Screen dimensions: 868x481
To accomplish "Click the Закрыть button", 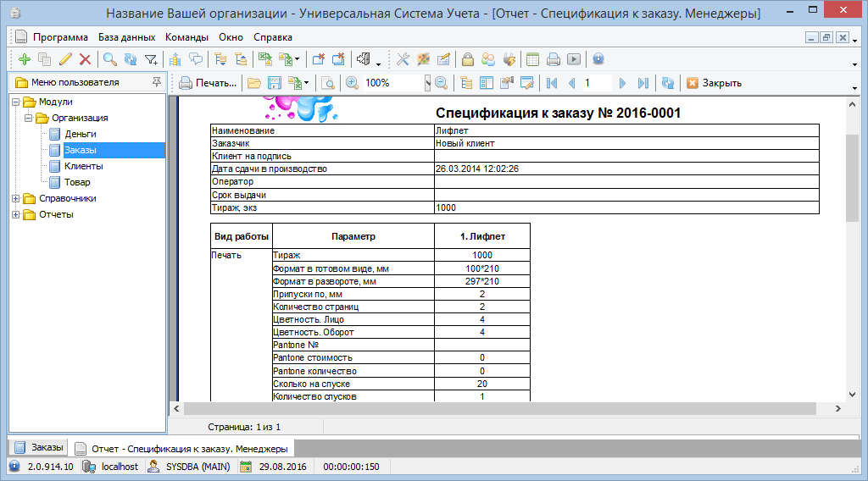I will [714, 83].
